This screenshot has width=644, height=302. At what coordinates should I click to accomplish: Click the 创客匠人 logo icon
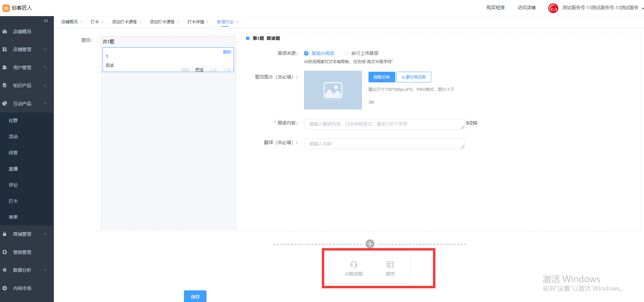pyautogui.click(x=6, y=8)
